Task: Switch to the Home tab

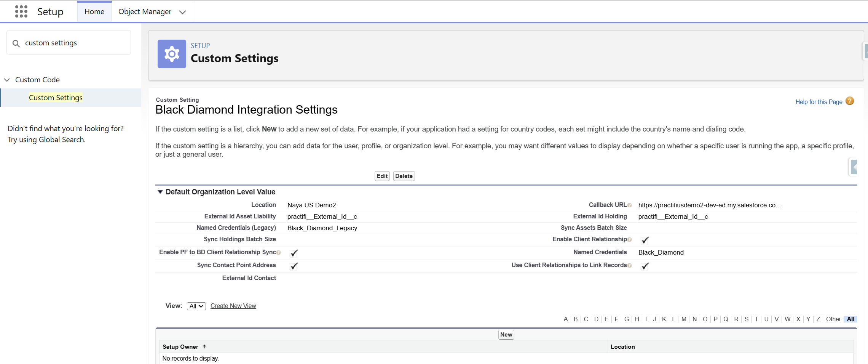Action: (x=94, y=11)
